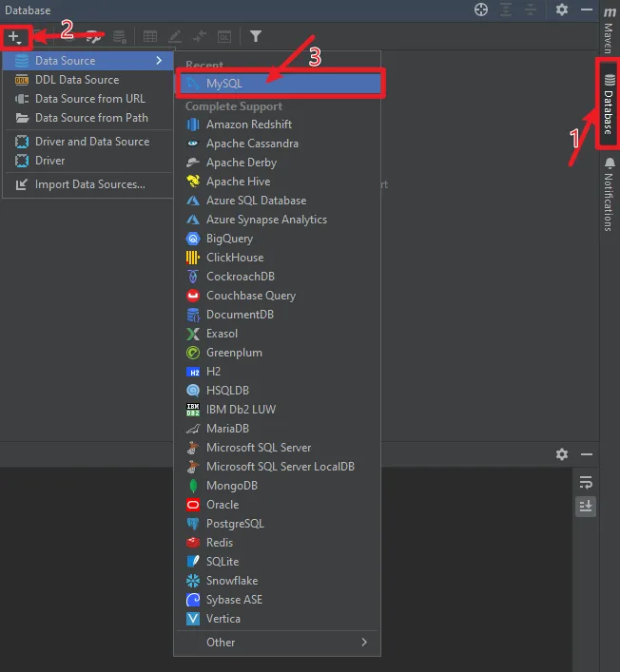Select the Driver menu entry
The width and height of the screenshot is (620, 672).
coord(88,161)
